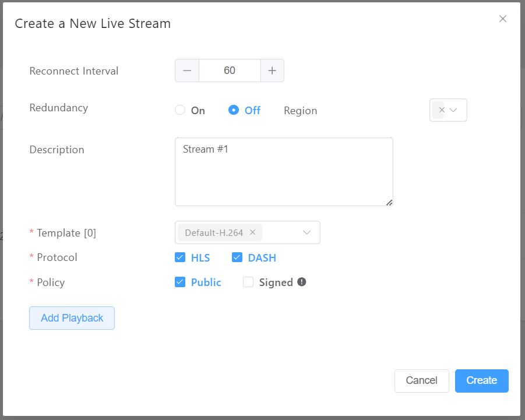Clear the Region selection tag
This screenshot has height=420, width=525.
pos(441,110)
